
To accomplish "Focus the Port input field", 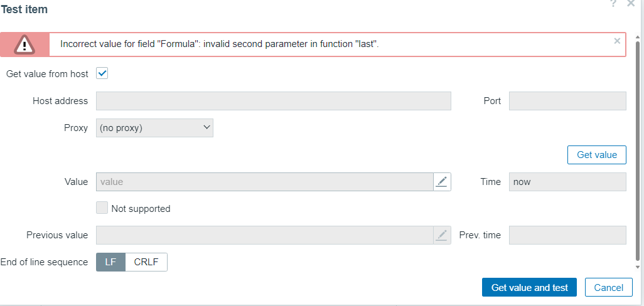I will click(x=567, y=101).
